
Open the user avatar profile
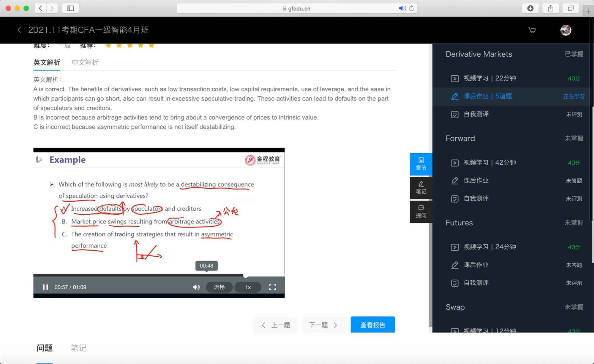pyautogui.click(x=565, y=30)
